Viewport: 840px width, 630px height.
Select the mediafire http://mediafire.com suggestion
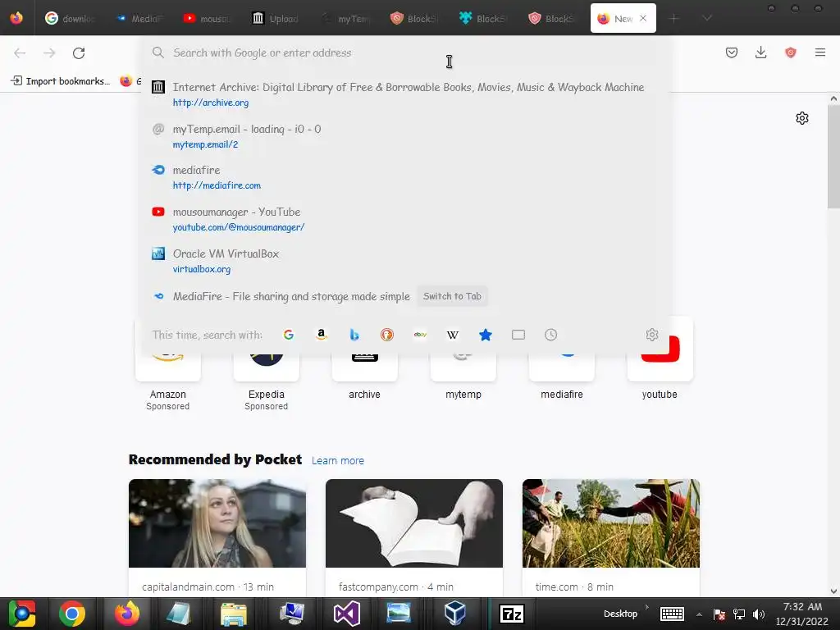pyautogui.click(x=405, y=177)
